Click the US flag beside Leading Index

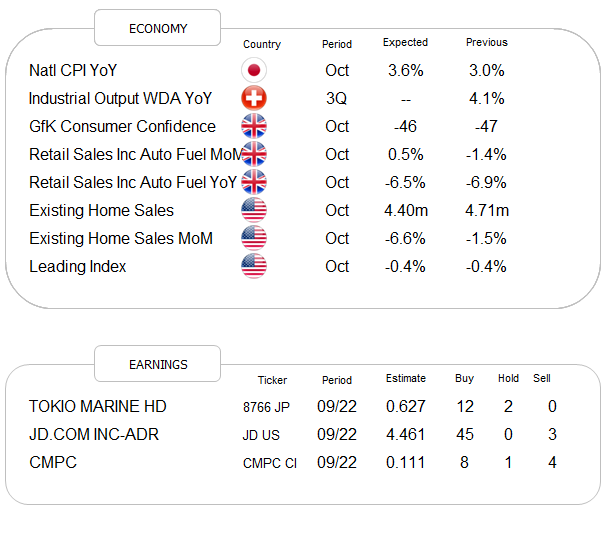[254, 266]
